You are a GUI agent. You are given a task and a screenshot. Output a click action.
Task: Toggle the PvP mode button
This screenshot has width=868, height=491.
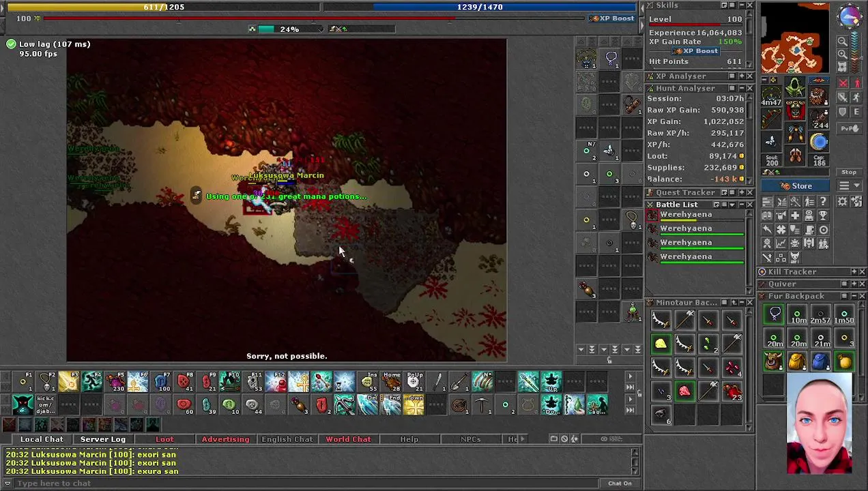(x=849, y=128)
